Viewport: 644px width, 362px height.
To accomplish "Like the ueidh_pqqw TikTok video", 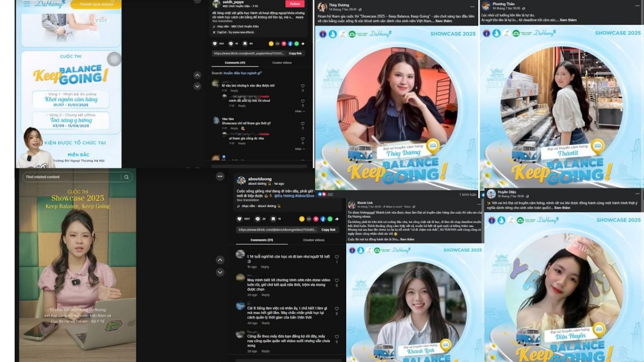I will 215,44.
